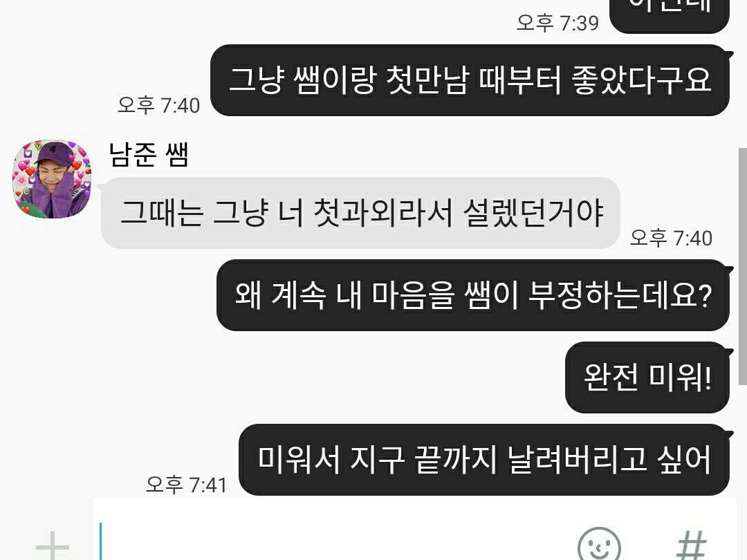Open 남준 쌤 profile picture
Image resolution: width=747 pixels, height=560 pixels.
pyautogui.click(x=51, y=179)
